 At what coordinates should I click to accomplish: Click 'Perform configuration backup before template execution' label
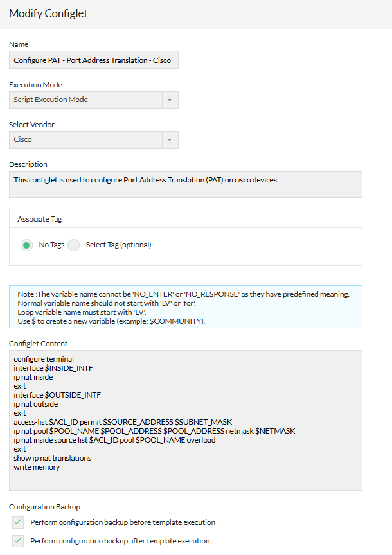pyautogui.click(x=123, y=522)
